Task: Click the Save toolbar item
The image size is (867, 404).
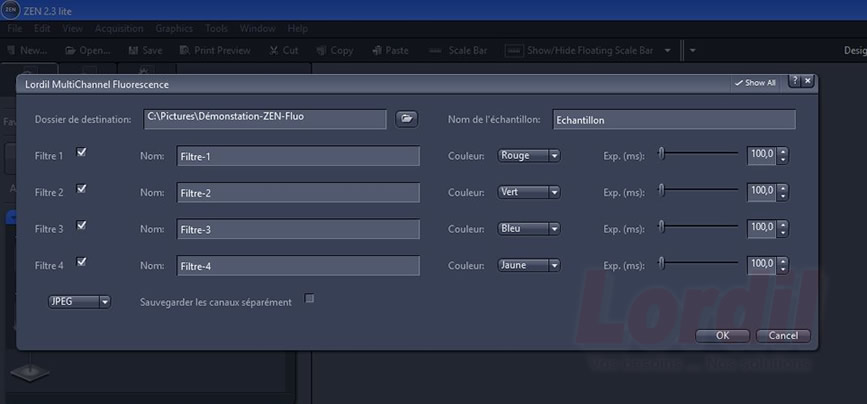Action: (145, 50)
